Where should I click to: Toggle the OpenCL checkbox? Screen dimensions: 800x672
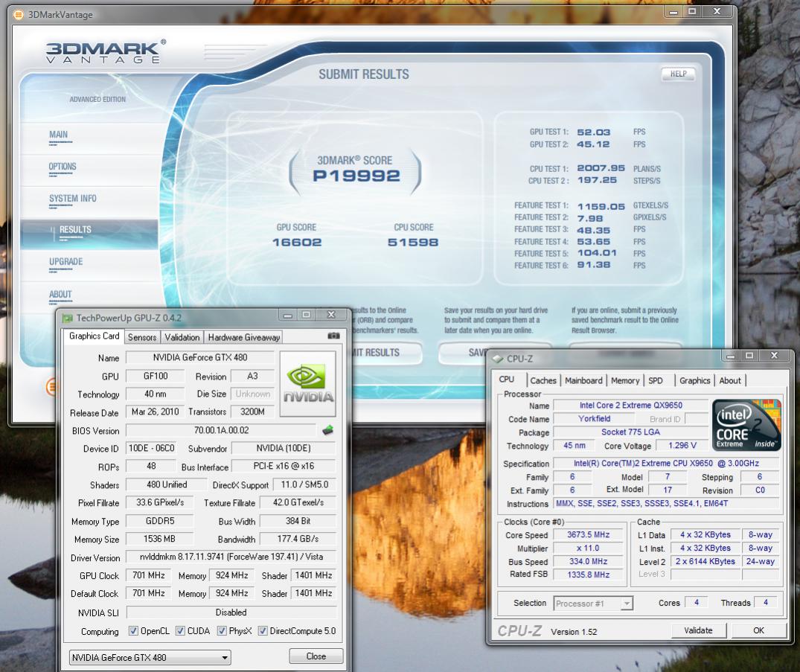(x=133, y=630)
